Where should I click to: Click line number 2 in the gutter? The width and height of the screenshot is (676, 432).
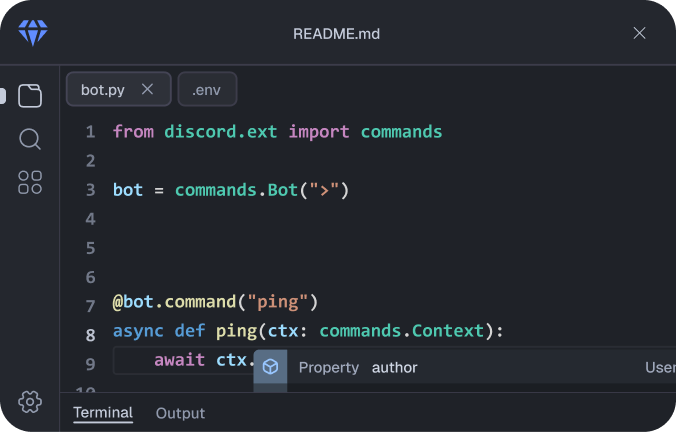point(91,161)
